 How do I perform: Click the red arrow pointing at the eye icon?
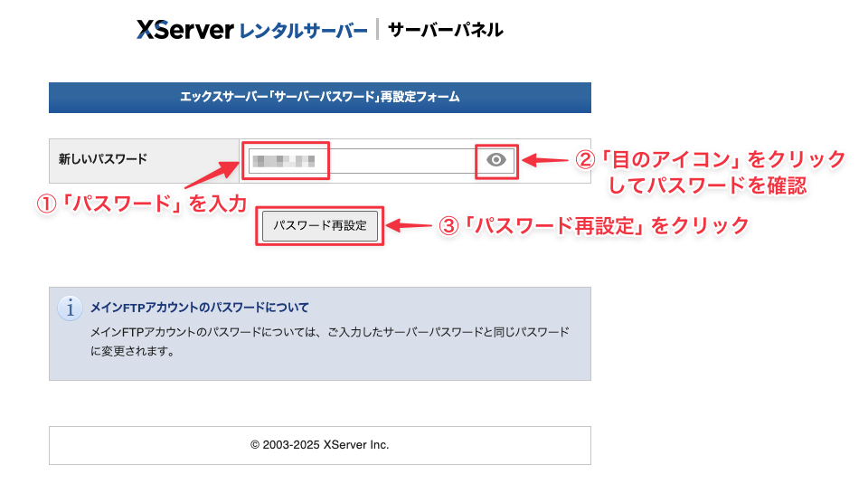(x=544, y=160)
